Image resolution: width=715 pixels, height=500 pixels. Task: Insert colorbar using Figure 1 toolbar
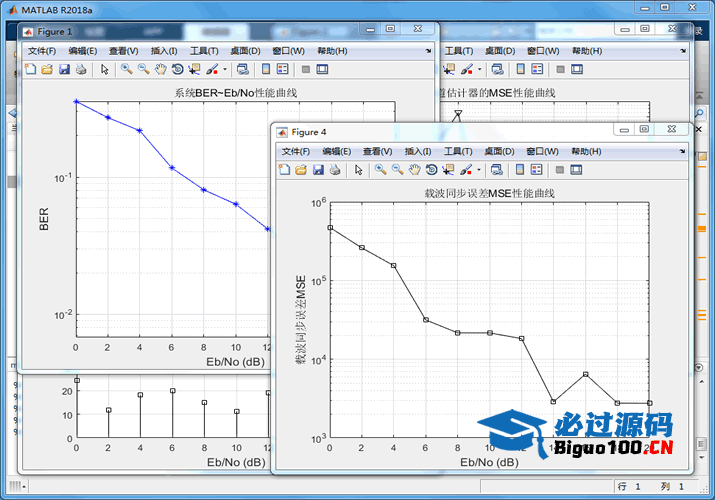tap(266, 69)
